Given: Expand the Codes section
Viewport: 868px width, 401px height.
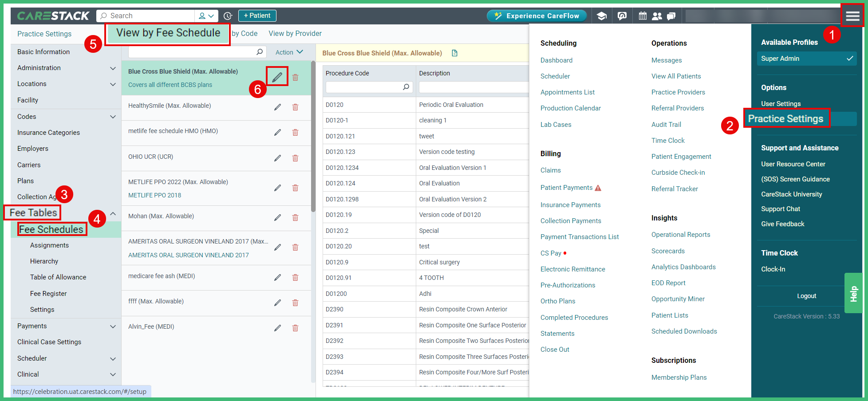Looking at the screenshot, I should coord(113,117).
